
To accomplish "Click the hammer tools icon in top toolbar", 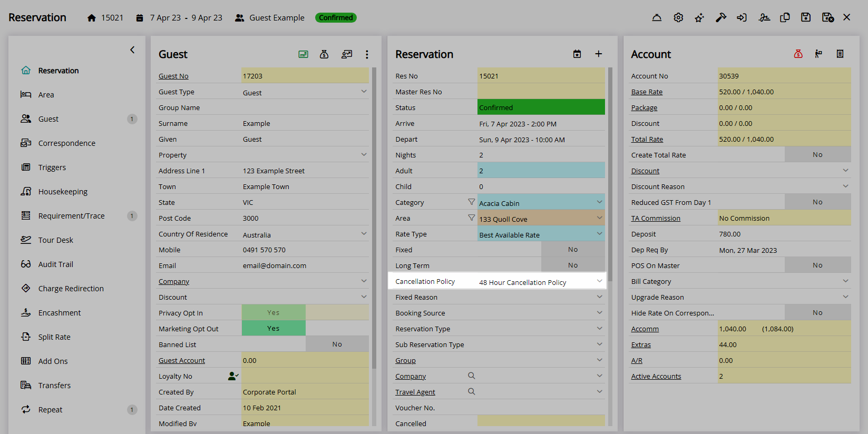I will pyautogui.click(x=721, y=18).
